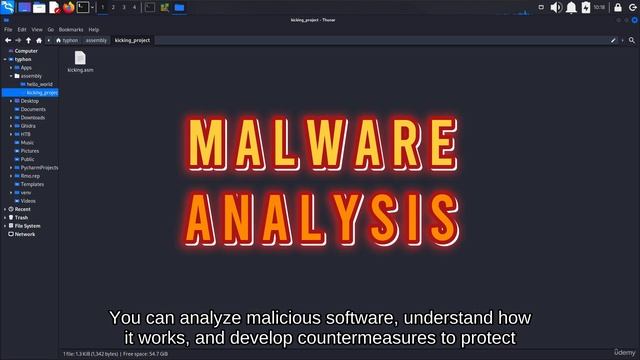This screenshot has width=640, height=360.
Task: Open the battery power manager icon
Action: 586,7
